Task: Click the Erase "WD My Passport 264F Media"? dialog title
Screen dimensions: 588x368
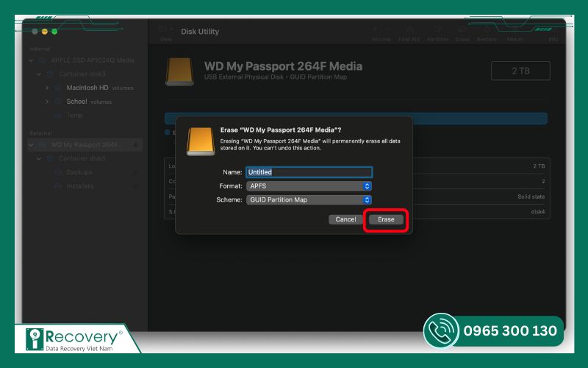Action: (x=281, y=130)
